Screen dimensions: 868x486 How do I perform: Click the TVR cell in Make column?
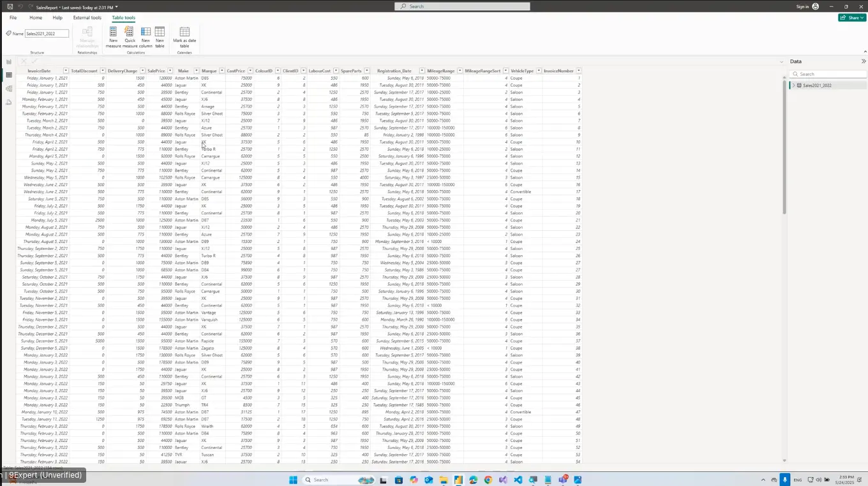click(178, 455)
